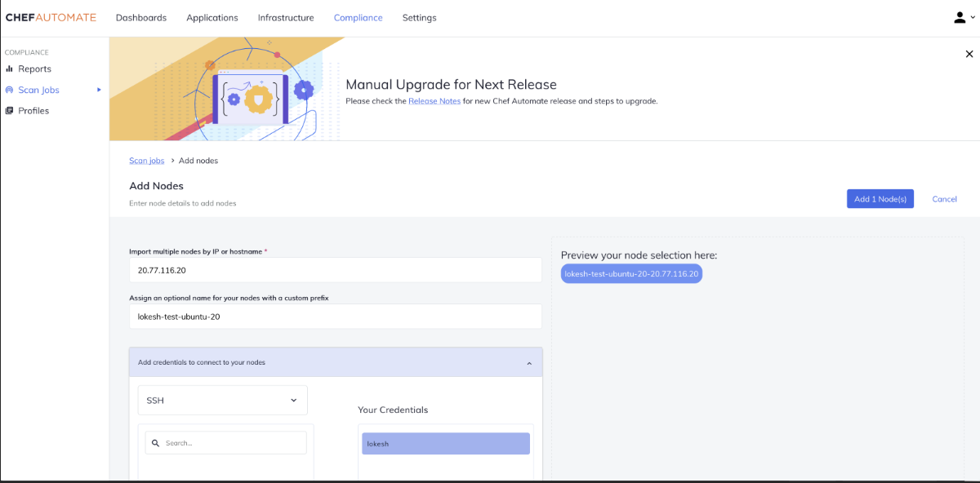This screenshot has width=980, height=483.
Task: Go to the Applications tab
Action: click(212, 18)
